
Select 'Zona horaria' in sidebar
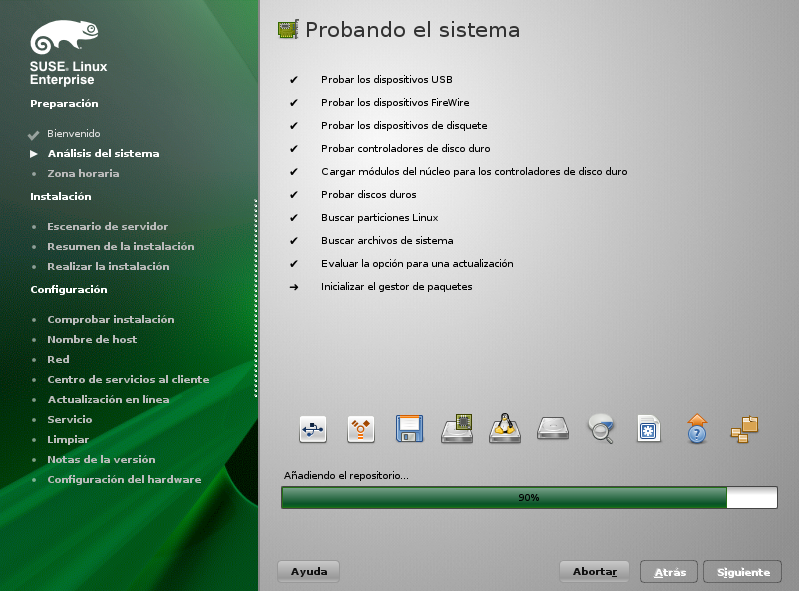pyautogui.click(x=83, y=174)
